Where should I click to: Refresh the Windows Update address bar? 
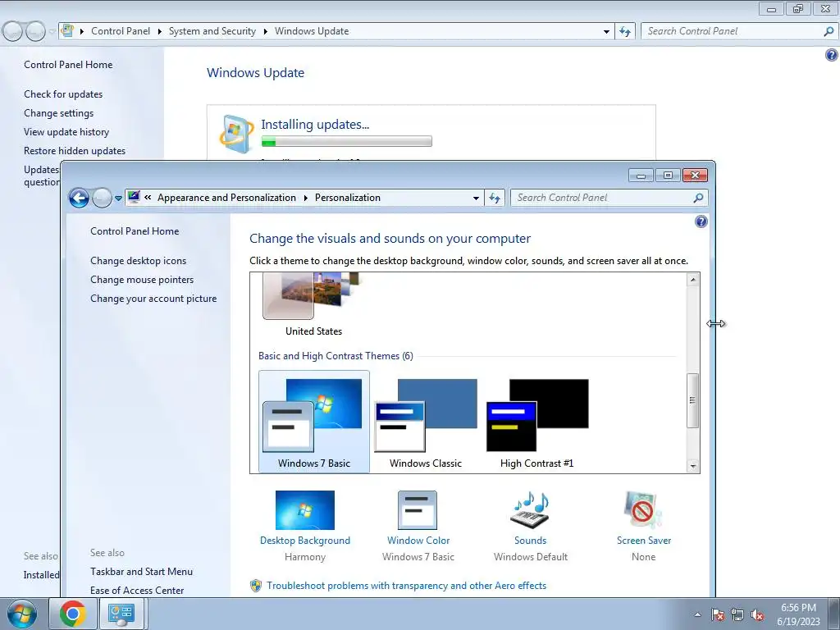(x=624, y=31)
